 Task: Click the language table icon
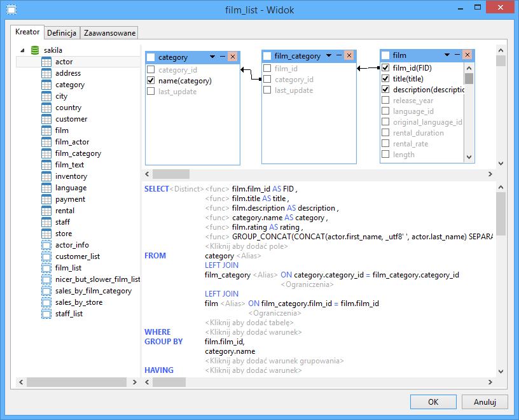(x=46, y=188)
